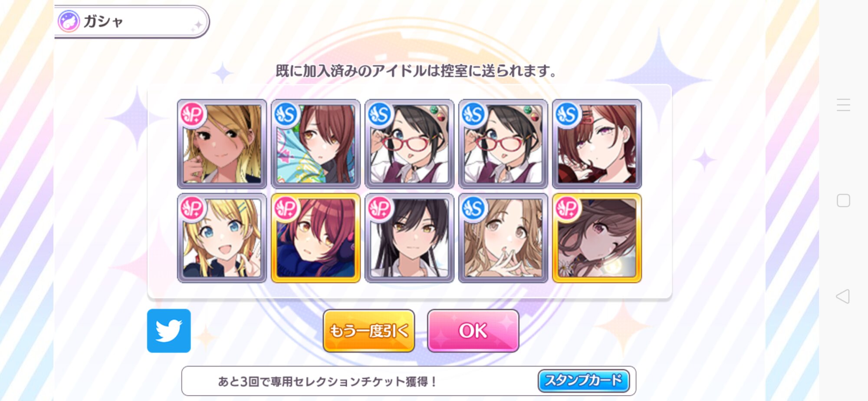Image resolution: width=868 pixels, height=401 pixels.
Task: Select the first red-glasses idol card
Action: tap(409, 144)
